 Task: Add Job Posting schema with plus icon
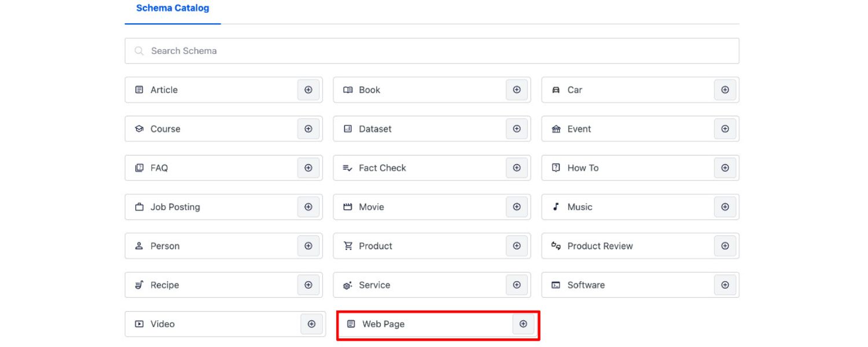[308, 207]
